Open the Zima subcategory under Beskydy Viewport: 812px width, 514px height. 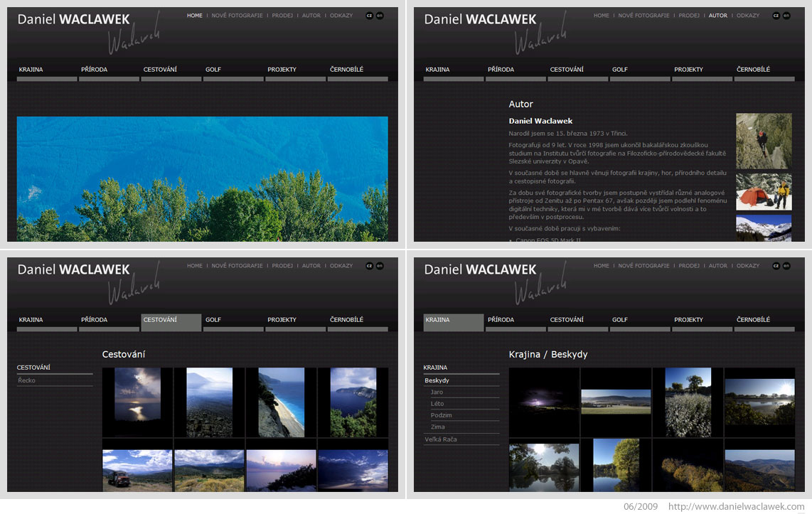pos(437,427)
